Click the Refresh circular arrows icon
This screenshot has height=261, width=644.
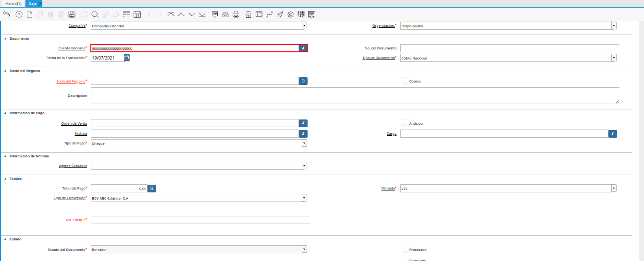tap(84, 14)
